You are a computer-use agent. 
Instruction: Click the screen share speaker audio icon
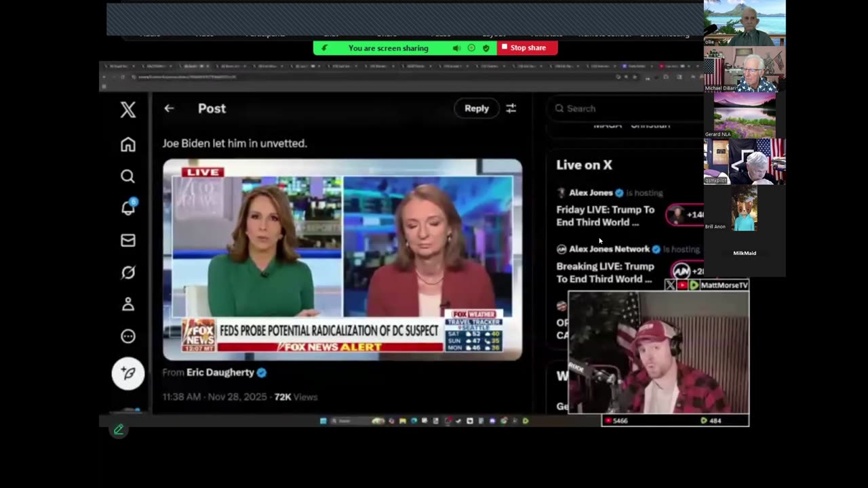[456, 48]
